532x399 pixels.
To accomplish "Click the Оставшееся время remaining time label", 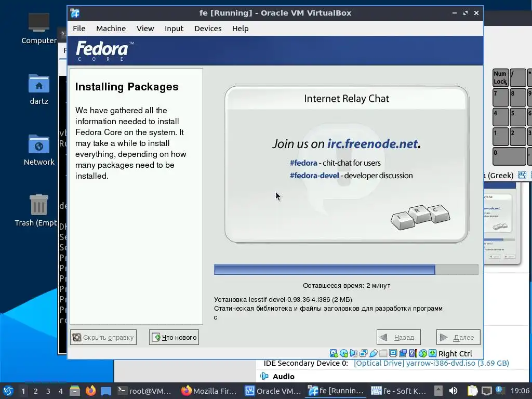I will pyautogui.click(x=347, y=286).
